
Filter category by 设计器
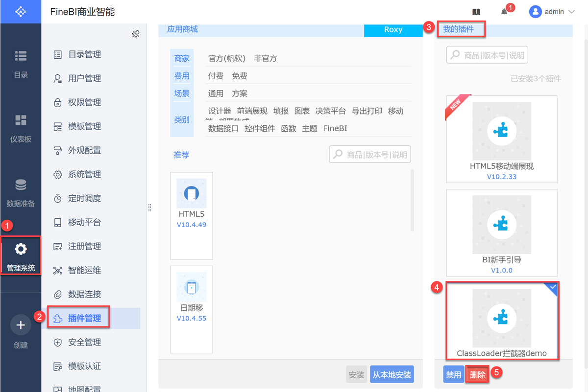[x=220, y=111]
